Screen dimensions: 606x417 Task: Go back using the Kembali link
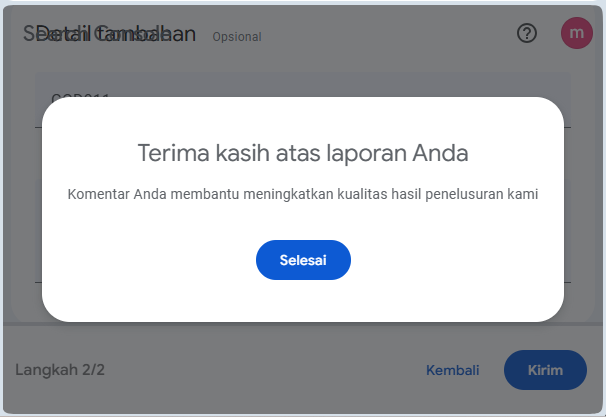(453, 370)
